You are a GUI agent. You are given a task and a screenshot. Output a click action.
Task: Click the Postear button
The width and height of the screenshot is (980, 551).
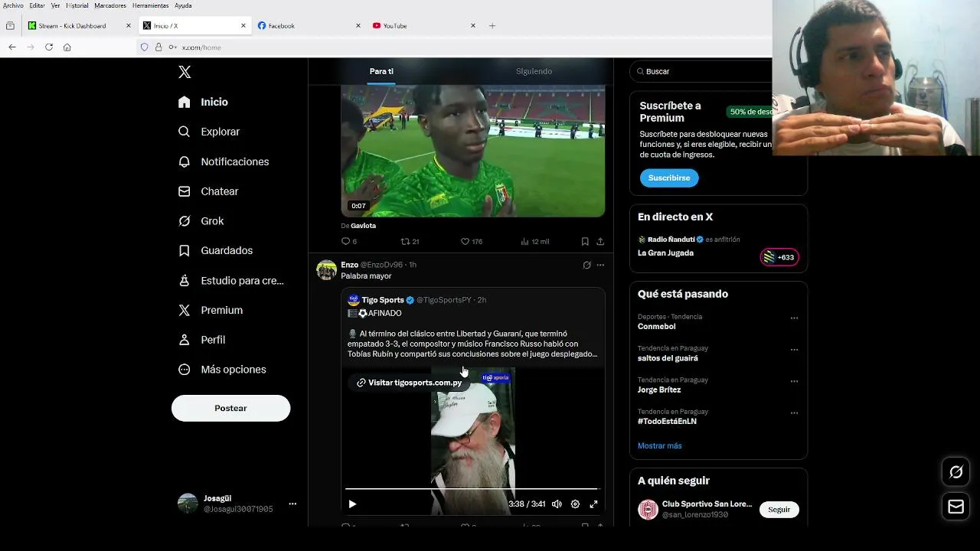coord(230,408)
